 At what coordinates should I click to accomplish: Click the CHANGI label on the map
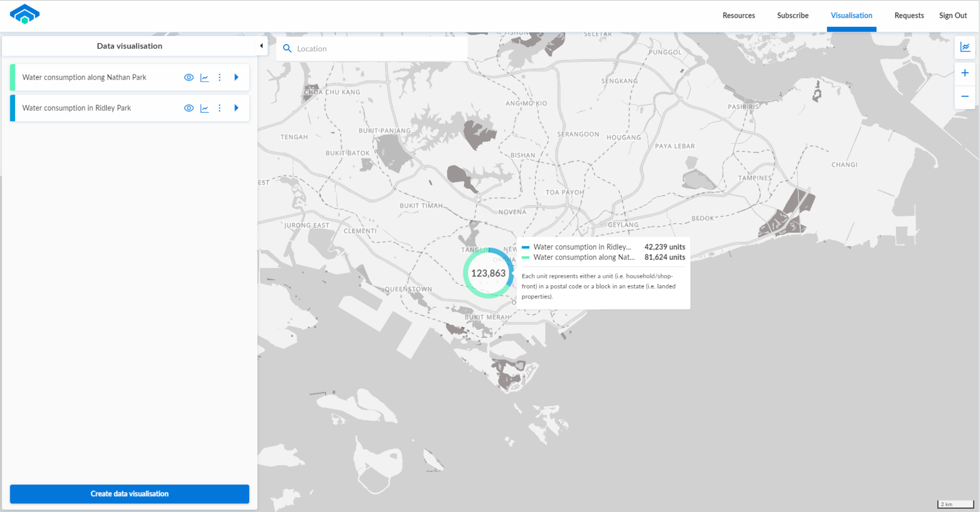click(x=844, y=165)
